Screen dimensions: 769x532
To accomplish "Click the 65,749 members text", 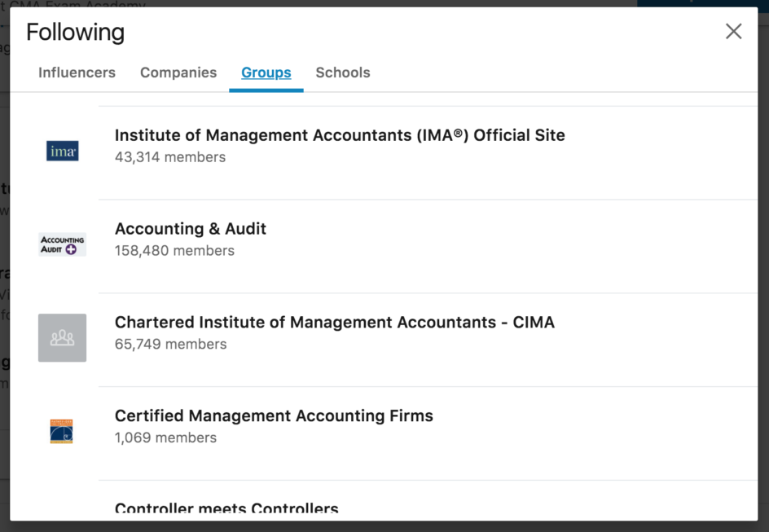I will (170, 344).
